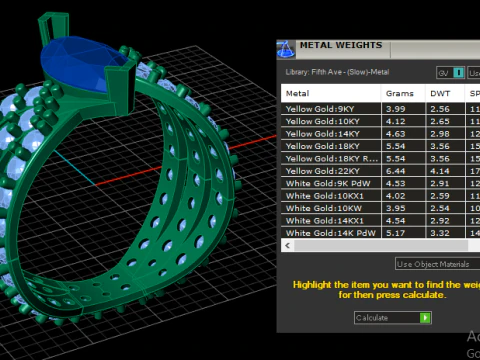Click the 4.12 grams value
Screen dimensions: 480x360
pyautogui.click(x=396, y=121)
